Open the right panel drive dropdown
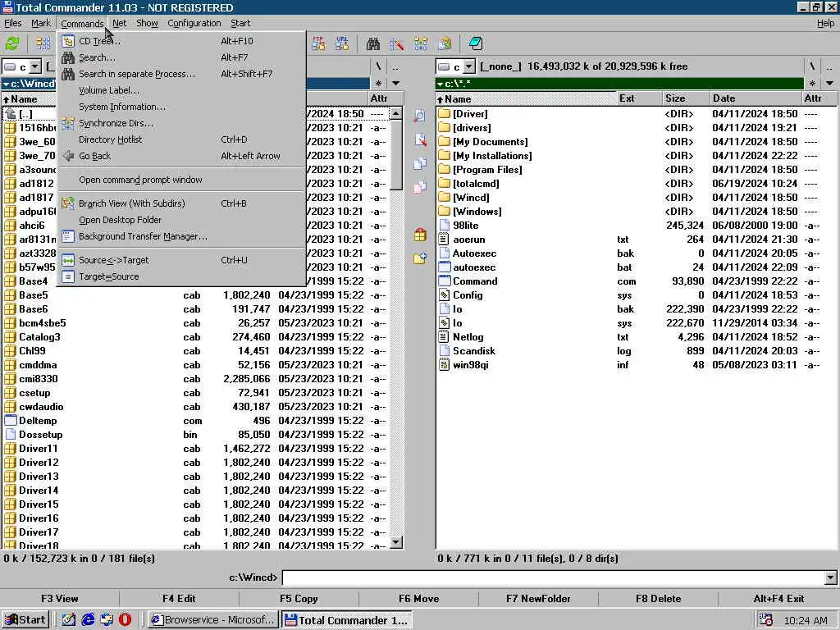Image resolution: width=840 pixels, height=630 pixels. tap(469, 67)
